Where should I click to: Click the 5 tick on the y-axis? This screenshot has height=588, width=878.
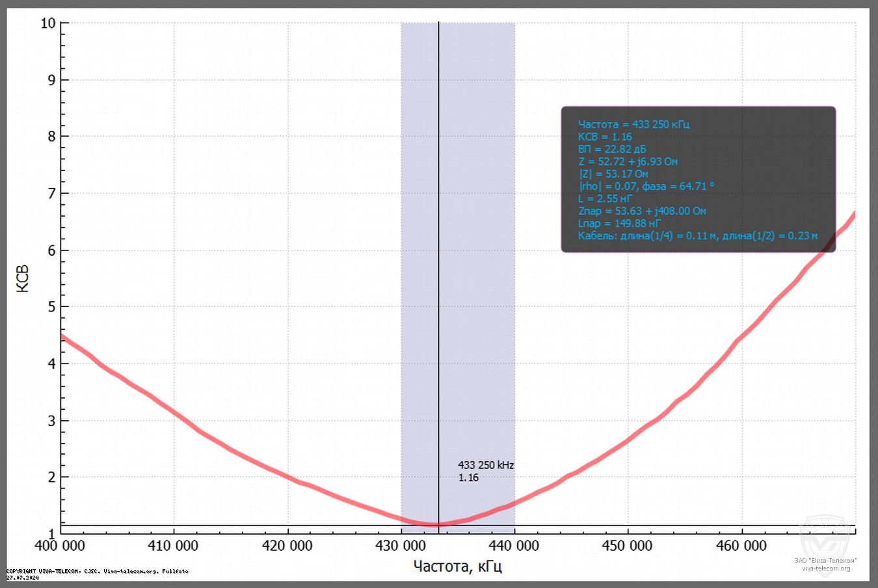(x=51, y=307)
